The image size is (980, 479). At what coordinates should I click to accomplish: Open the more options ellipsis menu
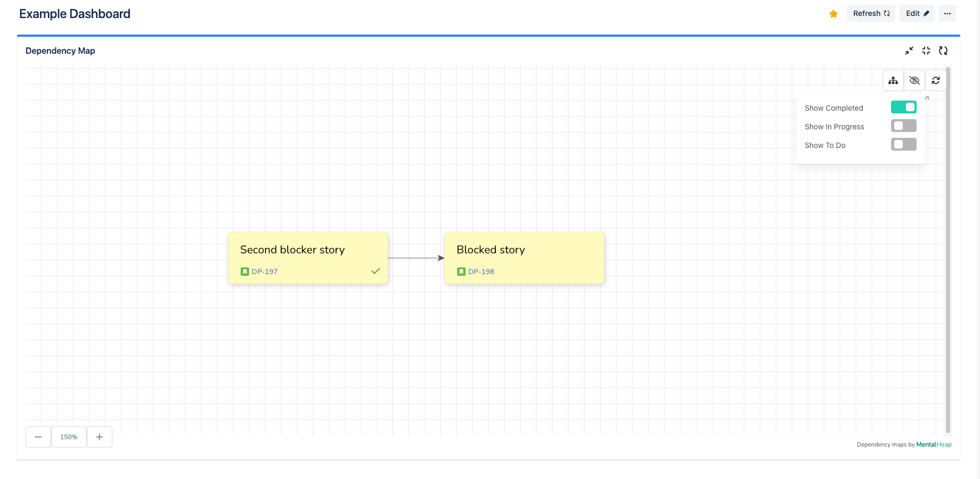[x=947, y=13]
